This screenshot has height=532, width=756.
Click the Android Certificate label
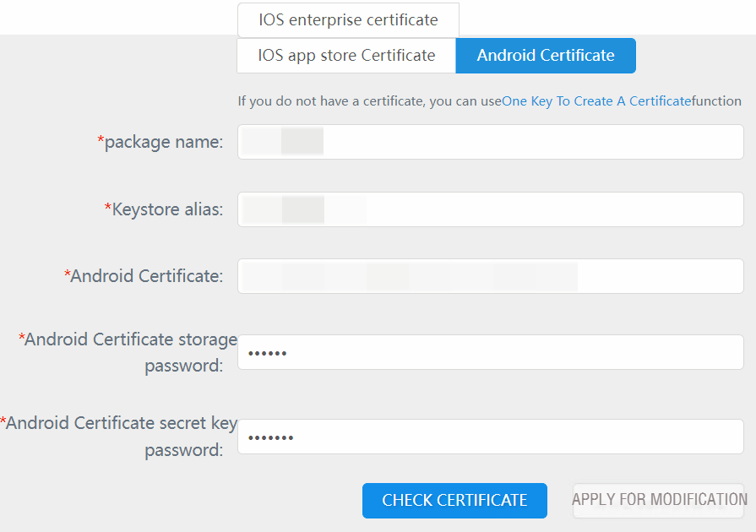point(148,275)
